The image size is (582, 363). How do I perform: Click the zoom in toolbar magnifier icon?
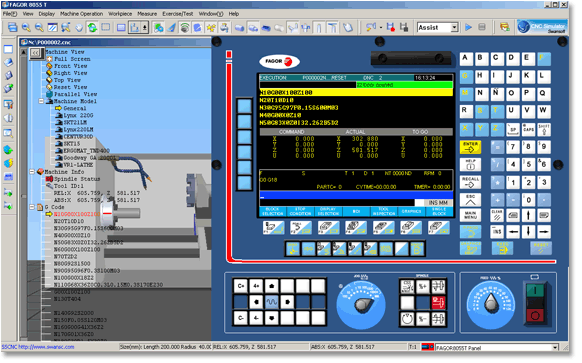pos(26,27)
